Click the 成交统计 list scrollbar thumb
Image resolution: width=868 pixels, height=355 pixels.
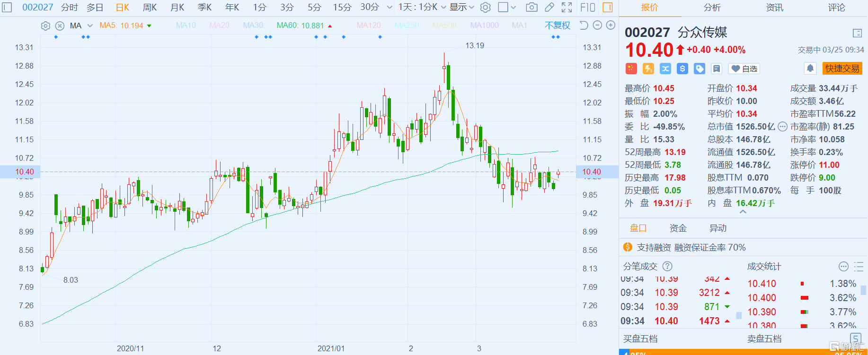click(x=864, y=290)
